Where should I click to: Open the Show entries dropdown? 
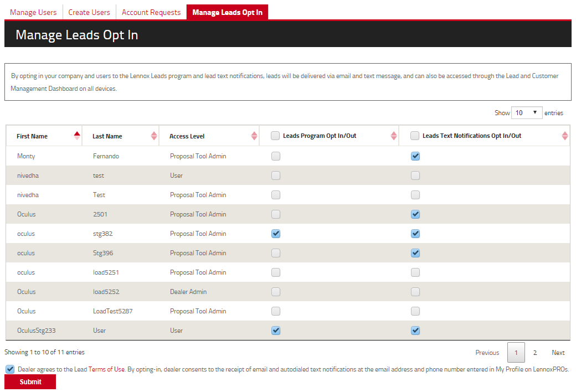pyautogui.click(x=527, y=112)
